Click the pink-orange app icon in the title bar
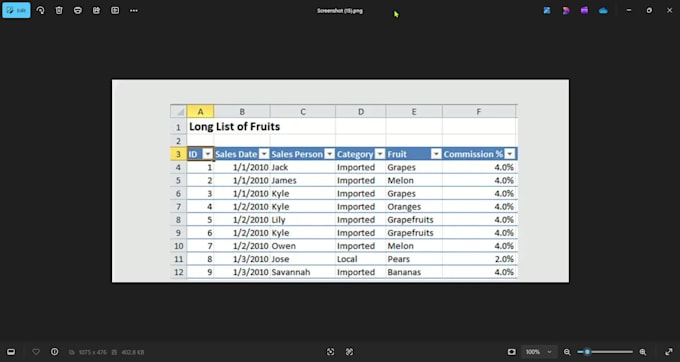 (x=566, y=10)
